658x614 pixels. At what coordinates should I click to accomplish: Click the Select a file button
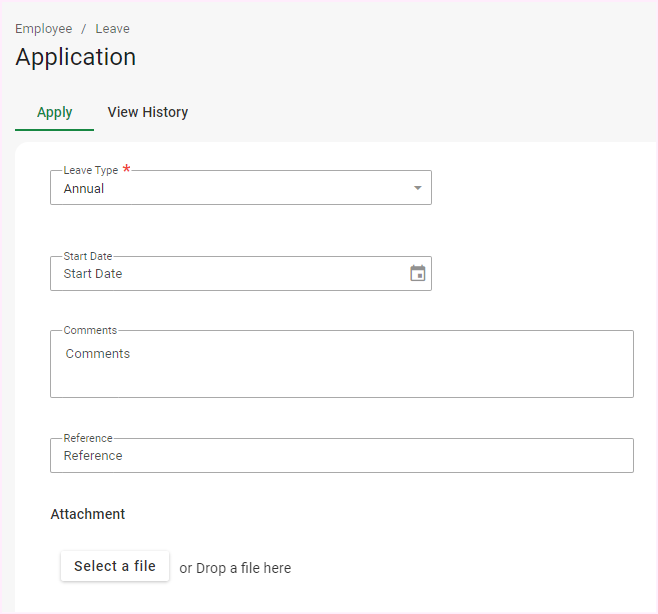click(x=115, y=566)
